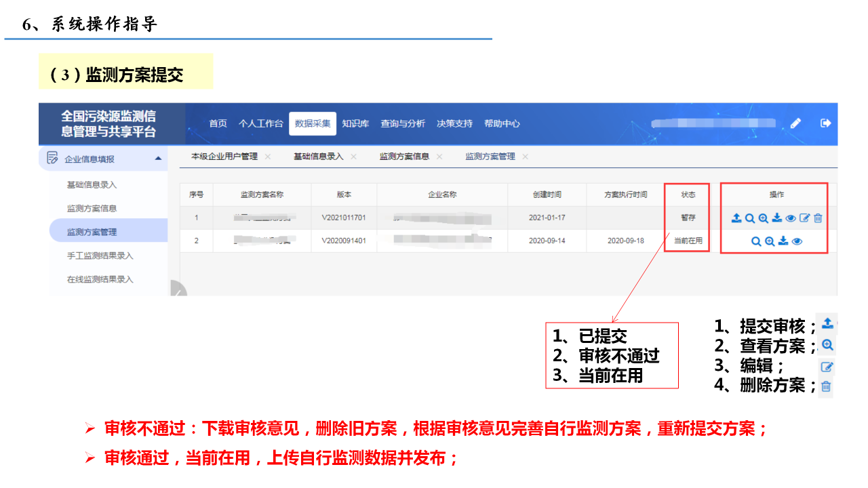Click submit-for-review upload icon in row 1
Screen dimensions: 868x488
click(736, 218)
